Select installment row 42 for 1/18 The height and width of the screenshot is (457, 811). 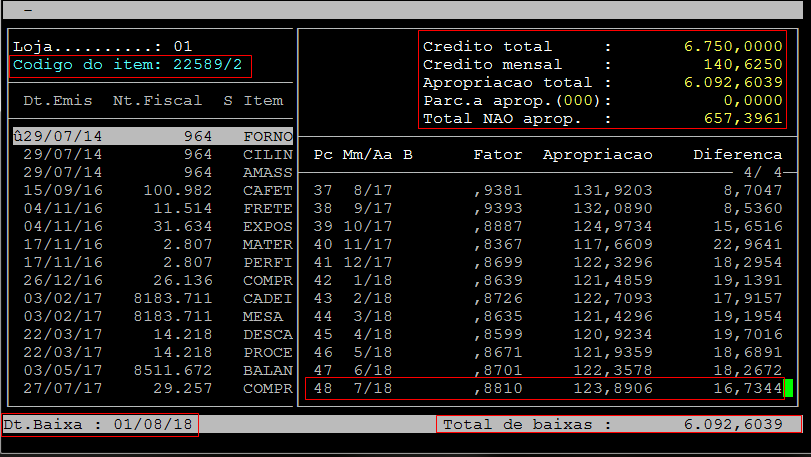(546, 280)
